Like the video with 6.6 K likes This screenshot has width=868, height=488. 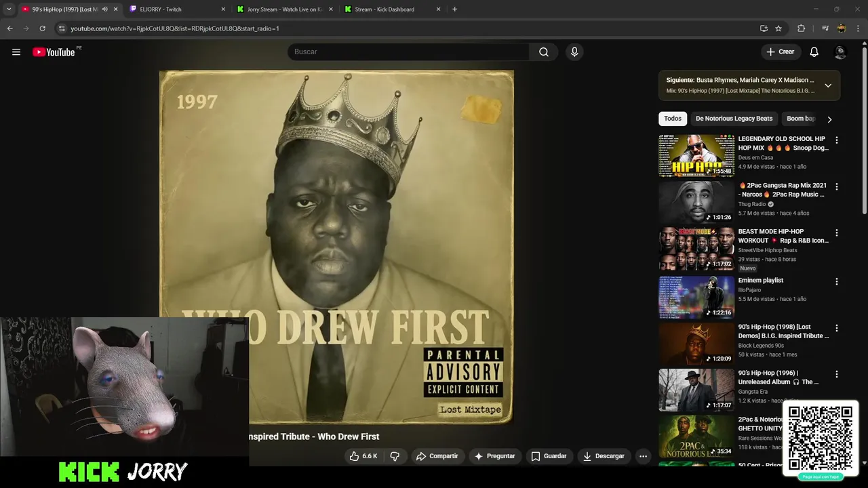363,456
